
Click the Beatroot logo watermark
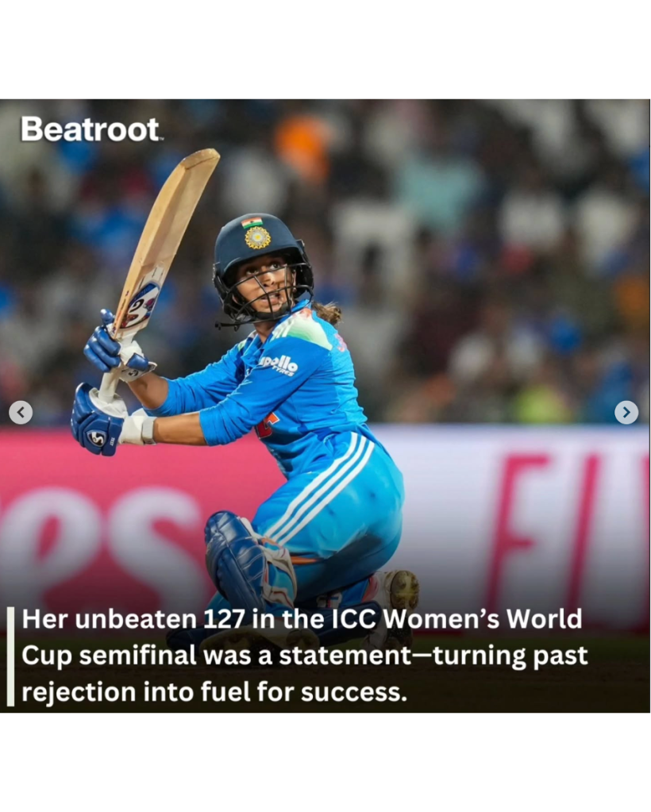(x=91, y=129)
